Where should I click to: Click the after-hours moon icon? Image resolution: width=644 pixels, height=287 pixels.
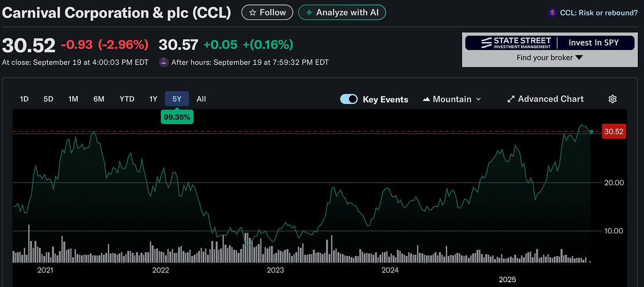(x=164, y=62)
